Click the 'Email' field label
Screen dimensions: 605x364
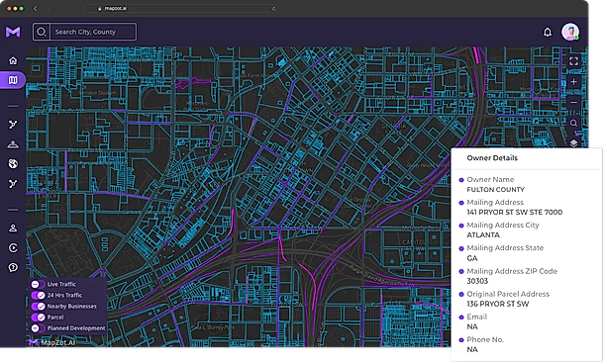[477, 317]
